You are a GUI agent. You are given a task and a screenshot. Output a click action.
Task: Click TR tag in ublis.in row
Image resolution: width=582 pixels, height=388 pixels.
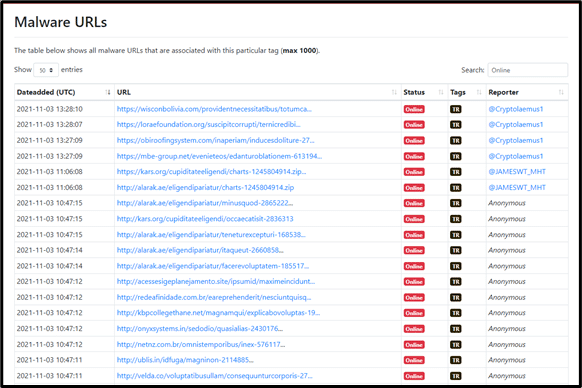(456, 361)
